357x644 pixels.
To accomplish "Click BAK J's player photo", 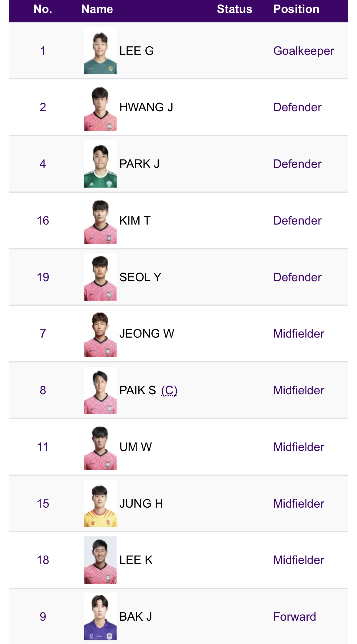I will click(100, 617).
